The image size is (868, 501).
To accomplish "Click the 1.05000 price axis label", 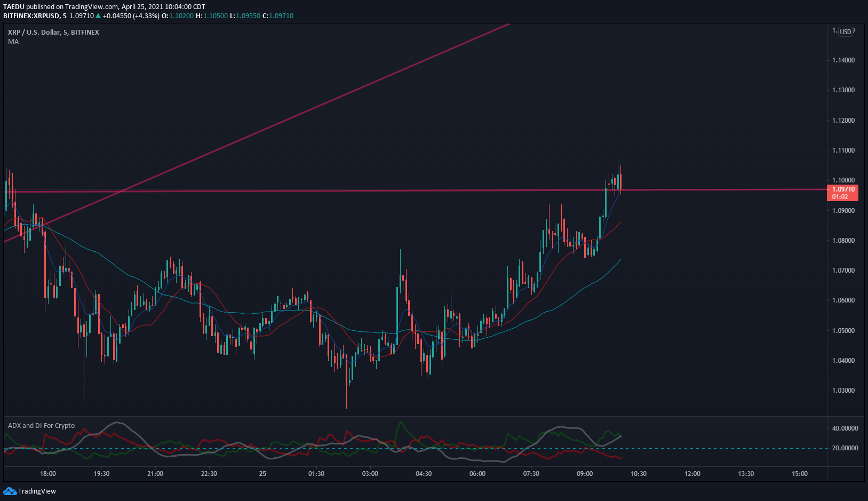I will coord(843,331).
